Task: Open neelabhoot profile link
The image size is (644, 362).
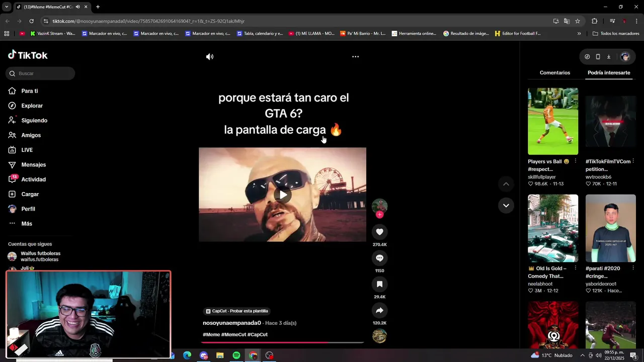Action: click(x=540, y=284)
